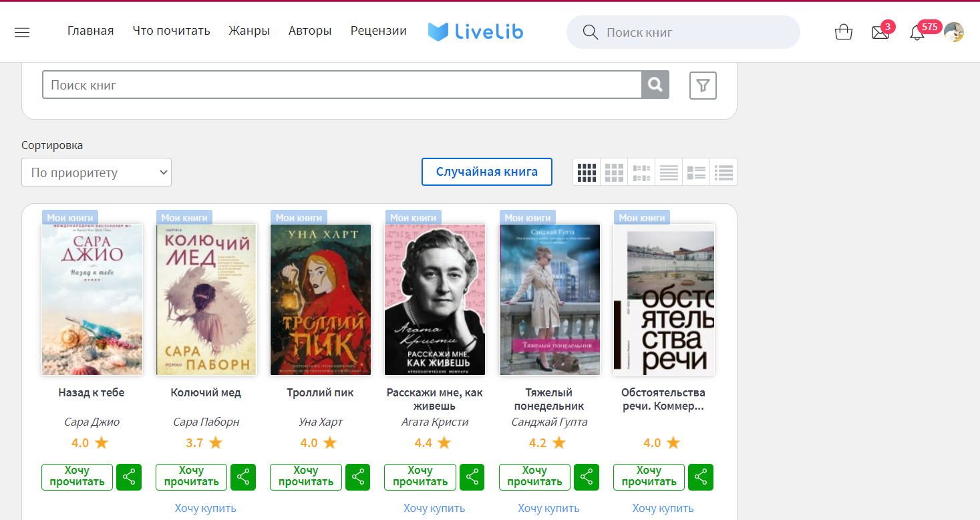Click the Случайная книга button
This screenshot has width=980, height=520.
pyautogui.click(x=487, y=172)
